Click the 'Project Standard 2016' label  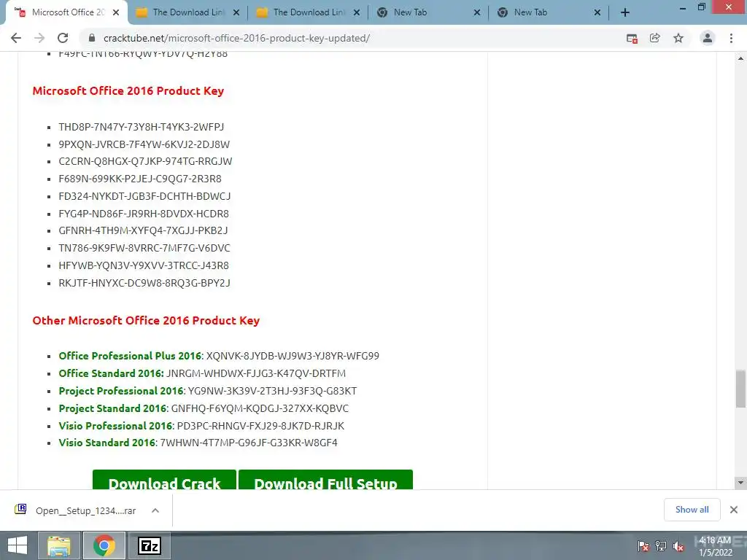point(112,408)
